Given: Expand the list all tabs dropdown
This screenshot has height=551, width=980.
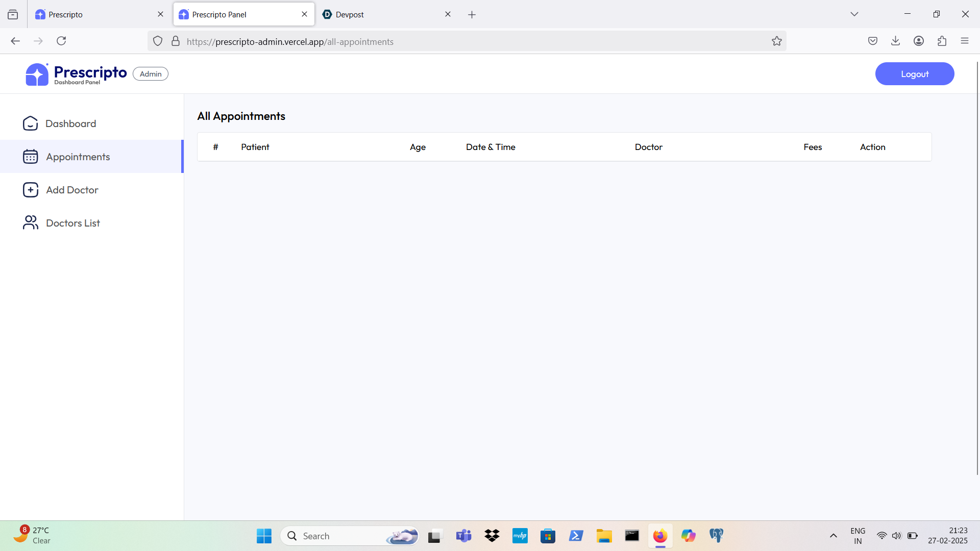Looking at the screenshot, I should [854, 14].
